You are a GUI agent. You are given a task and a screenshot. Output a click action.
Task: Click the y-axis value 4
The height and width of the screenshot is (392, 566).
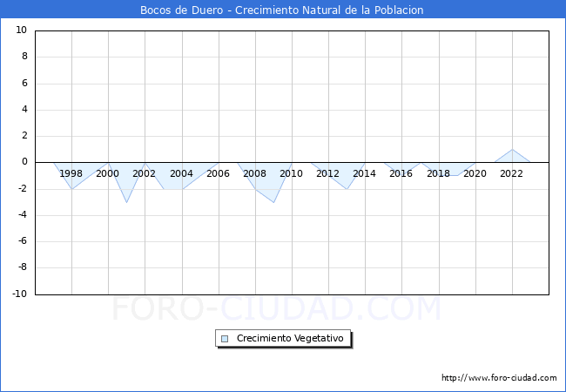point(24,110)
